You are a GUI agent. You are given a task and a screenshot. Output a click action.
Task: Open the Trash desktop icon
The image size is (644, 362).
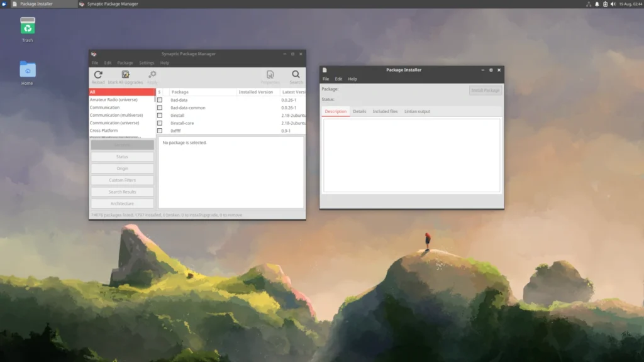pyautogui.click(x=28, y=26)
